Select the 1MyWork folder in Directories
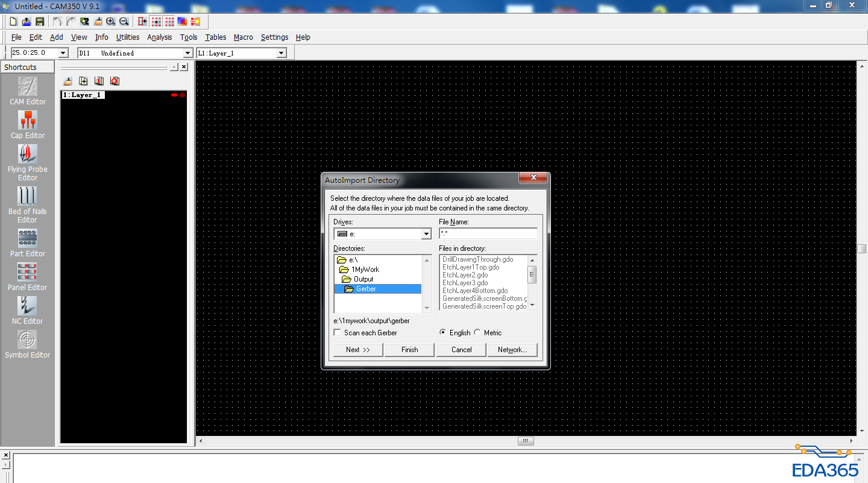The height and width of the screenshot is (483, 868). 360,270
